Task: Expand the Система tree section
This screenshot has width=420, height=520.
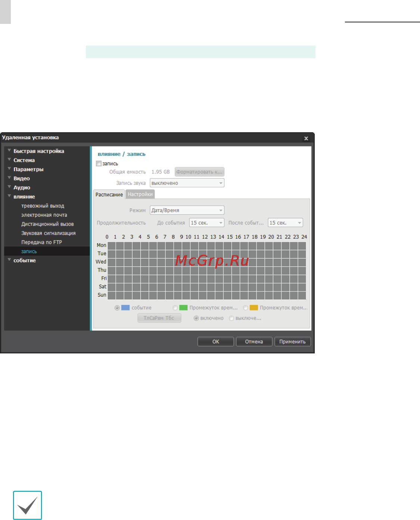Action: pyautogui.click(x=9, y=160)
